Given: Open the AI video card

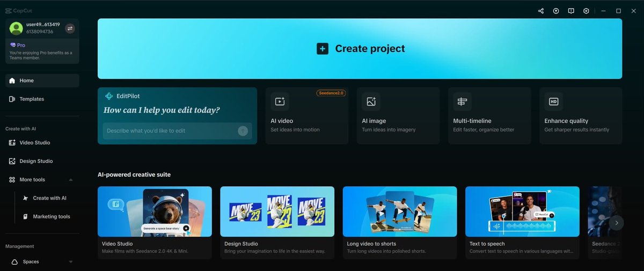Looking at the screenshot, I should [306, 116].
